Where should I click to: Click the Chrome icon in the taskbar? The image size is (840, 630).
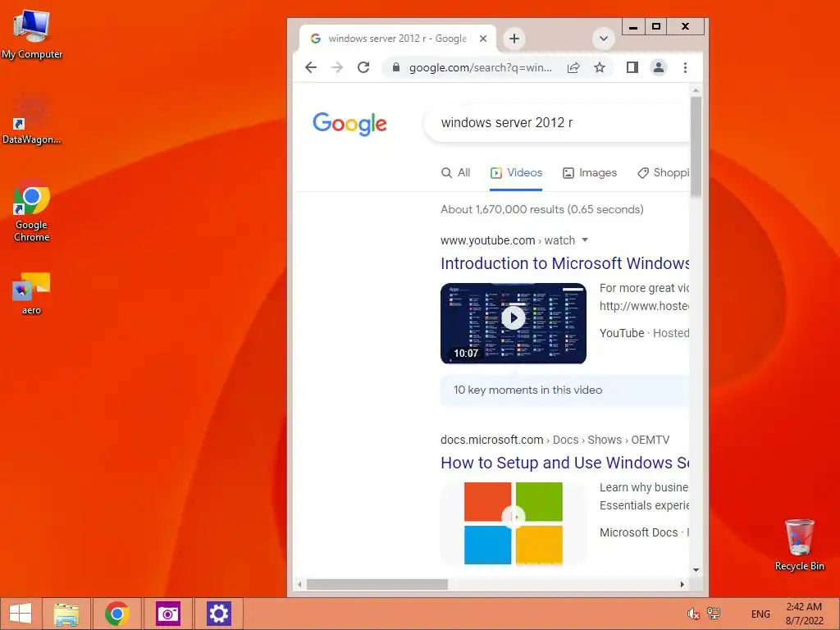(116, 614)
